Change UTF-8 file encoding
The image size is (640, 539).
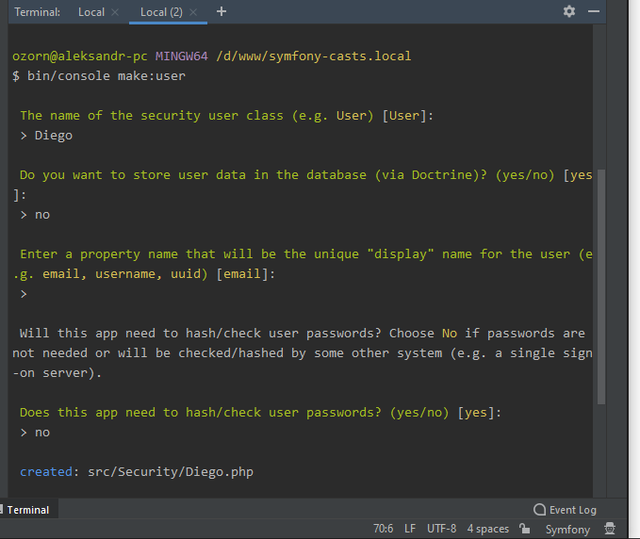click(441, 529)
